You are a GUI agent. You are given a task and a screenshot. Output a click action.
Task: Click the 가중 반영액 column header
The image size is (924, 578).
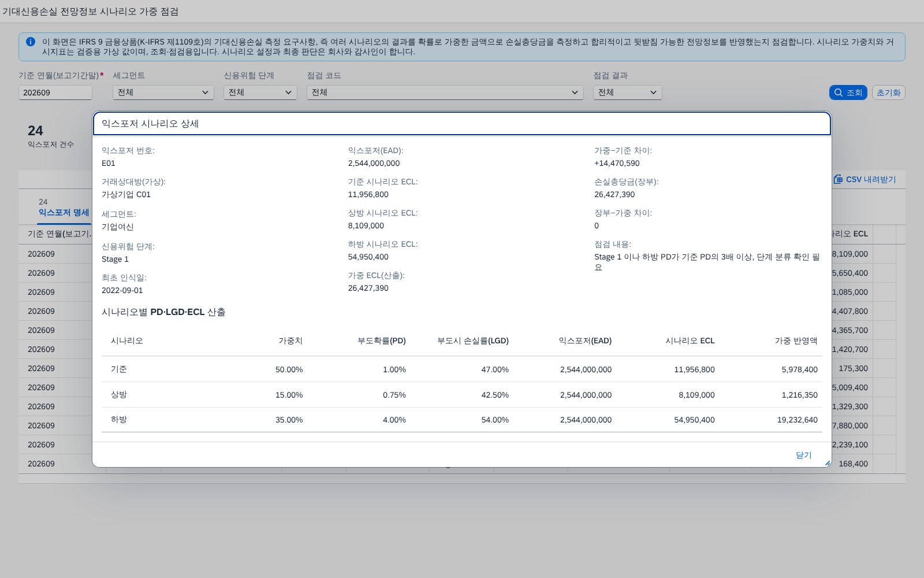tap(796, 340)
